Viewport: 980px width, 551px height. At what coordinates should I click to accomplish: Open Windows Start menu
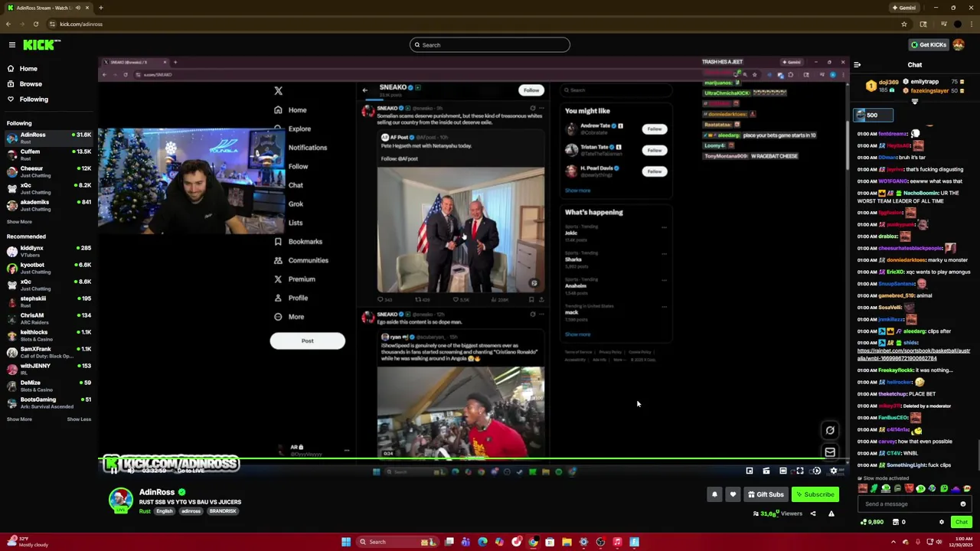tap(346, 542)
